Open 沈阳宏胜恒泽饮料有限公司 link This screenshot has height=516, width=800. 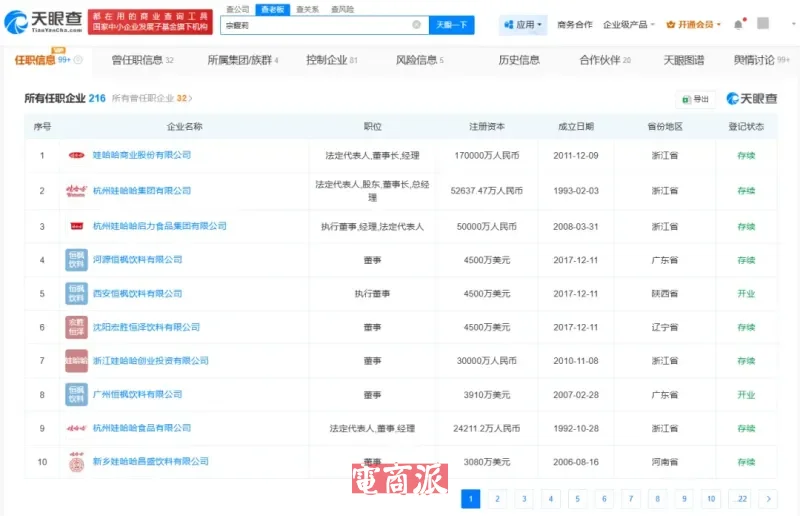pos(146,327)
